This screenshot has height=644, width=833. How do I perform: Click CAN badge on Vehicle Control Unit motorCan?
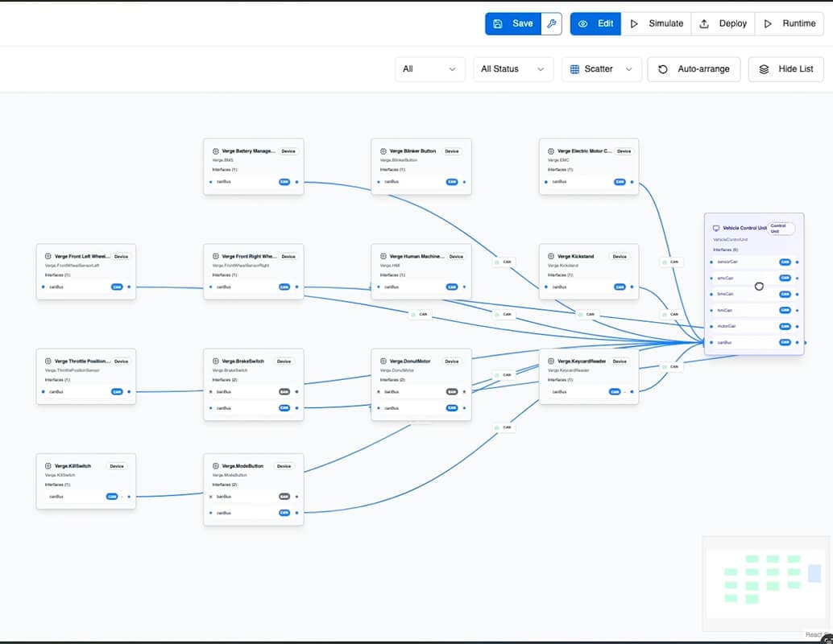tap(785, 327)
